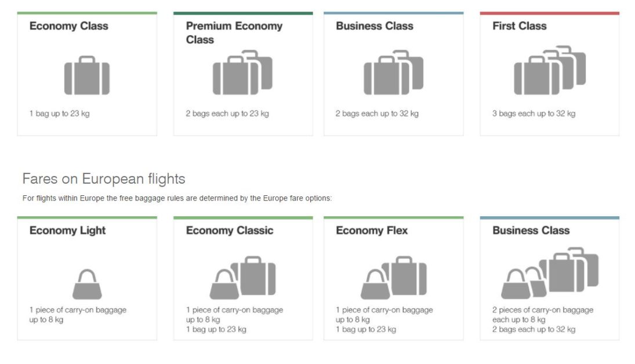Click the two-suitcase icon under Premium Economy Class
Viewport: 635px width, 364px height.
tap(242, 73)
